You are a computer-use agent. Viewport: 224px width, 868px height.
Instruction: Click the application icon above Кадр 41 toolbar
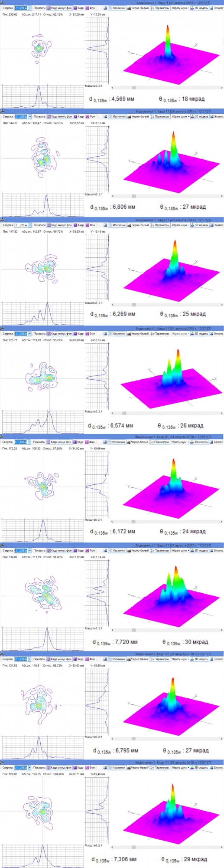tap(3, 437)
